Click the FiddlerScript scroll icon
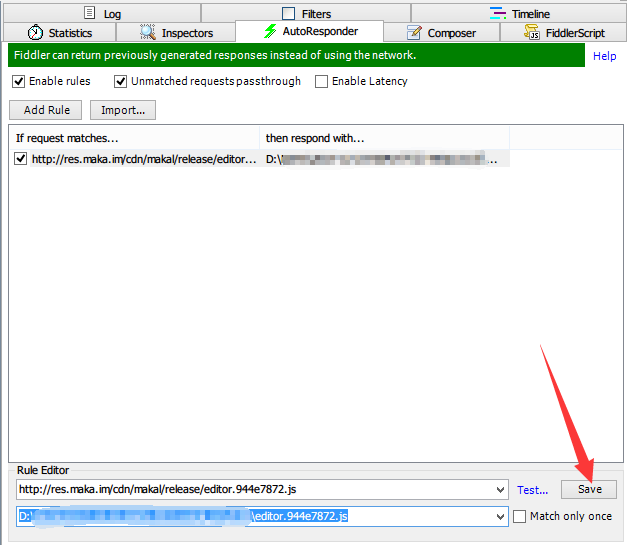The image size is (627, 545). 532,32
